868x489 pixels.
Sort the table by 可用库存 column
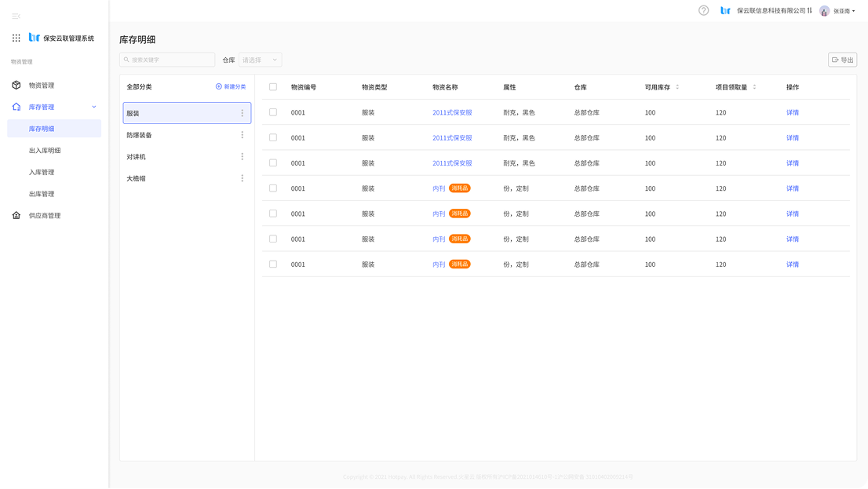click(677, 87)
